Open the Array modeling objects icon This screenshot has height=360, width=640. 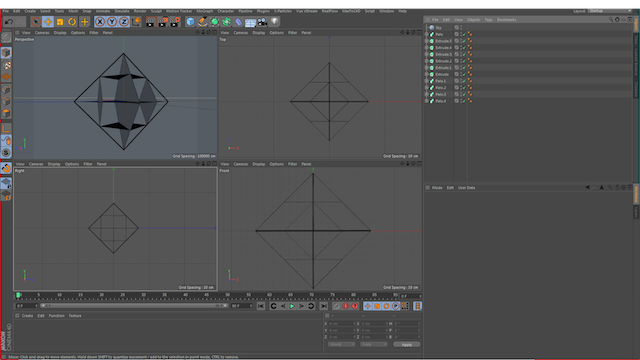coord(227,22)
